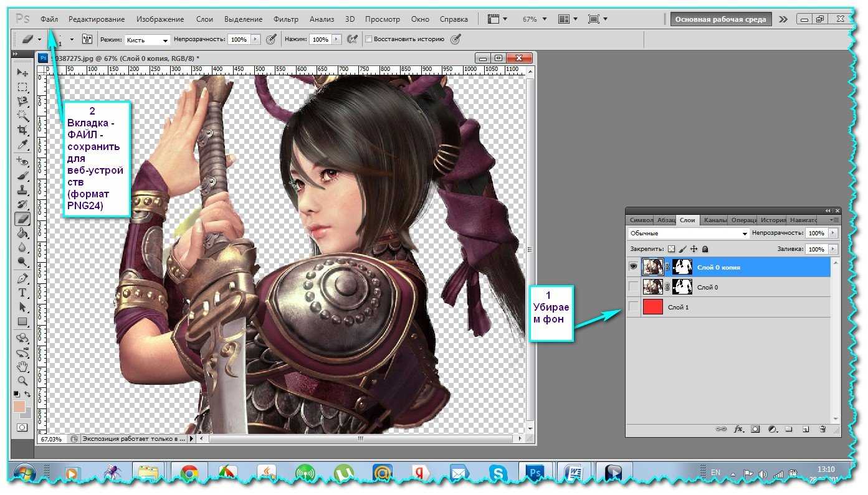
Task: Select the Eraser tool in toolbox
Action: [22, 219]
